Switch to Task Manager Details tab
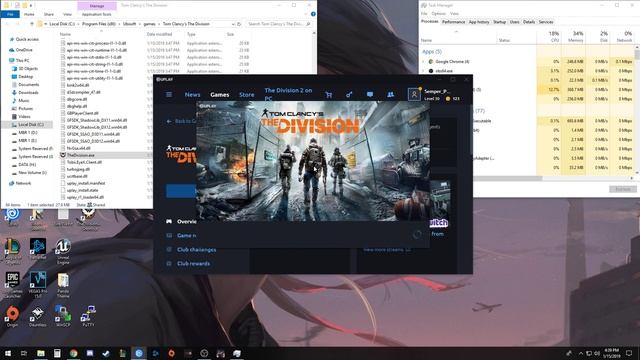 (x=529, y=22)
